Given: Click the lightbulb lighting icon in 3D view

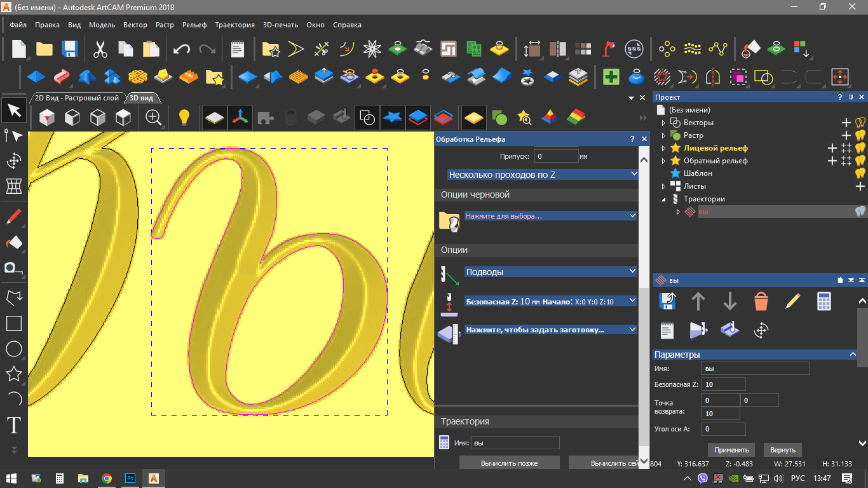Looking at the screenshot, I should tap(184, 117).
